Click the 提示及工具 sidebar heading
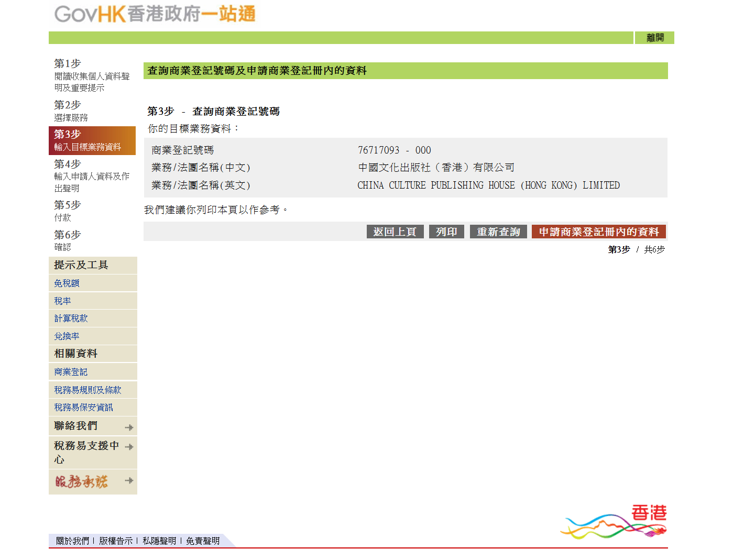This screenshot has height=560, width=733. [81, 265]
